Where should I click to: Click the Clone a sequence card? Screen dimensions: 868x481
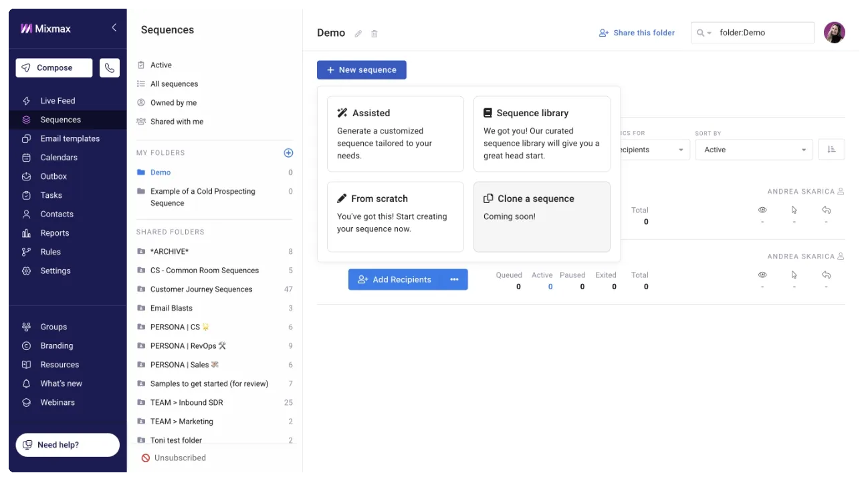coord(542,216)
